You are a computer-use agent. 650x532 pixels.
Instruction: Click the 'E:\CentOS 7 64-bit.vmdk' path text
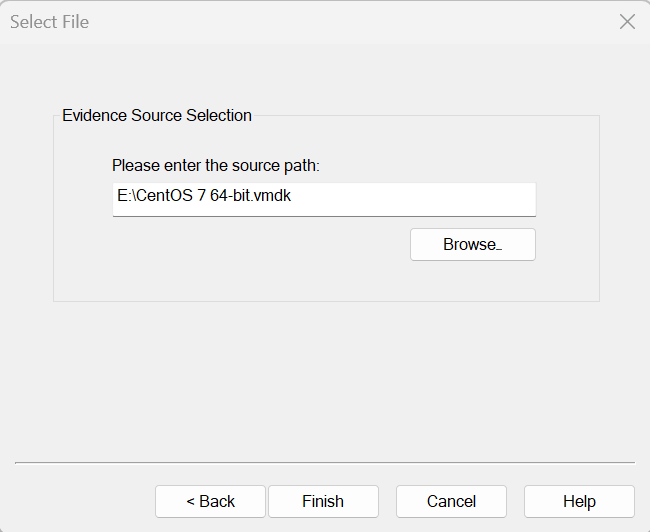click(204, 197)
